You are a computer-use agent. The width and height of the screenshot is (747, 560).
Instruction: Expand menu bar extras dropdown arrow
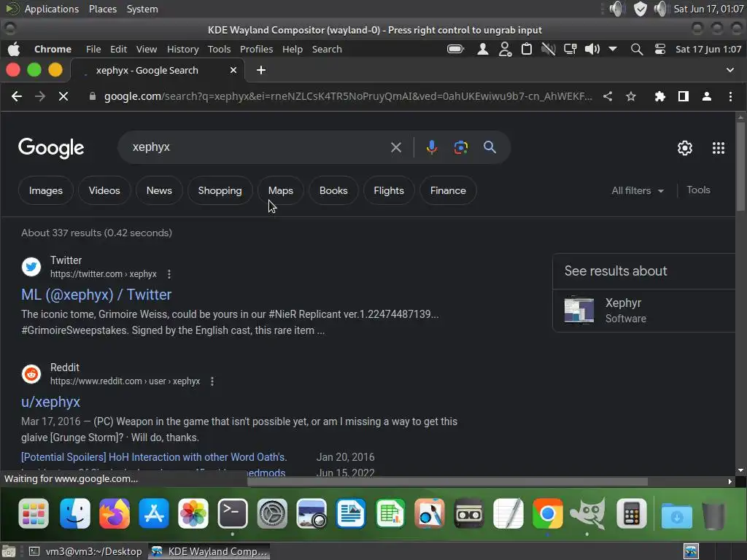[x=613, y=49]
